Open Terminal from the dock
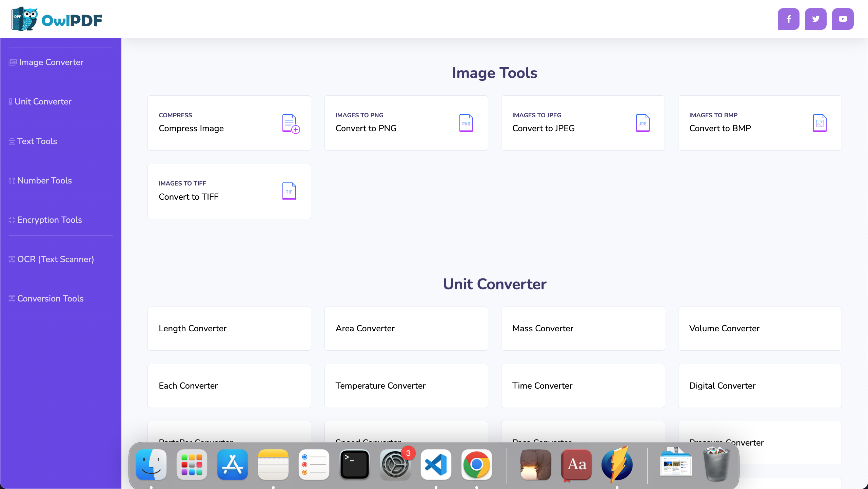The height and width of the screenshot is (489, 868). (x=354, y=465)
